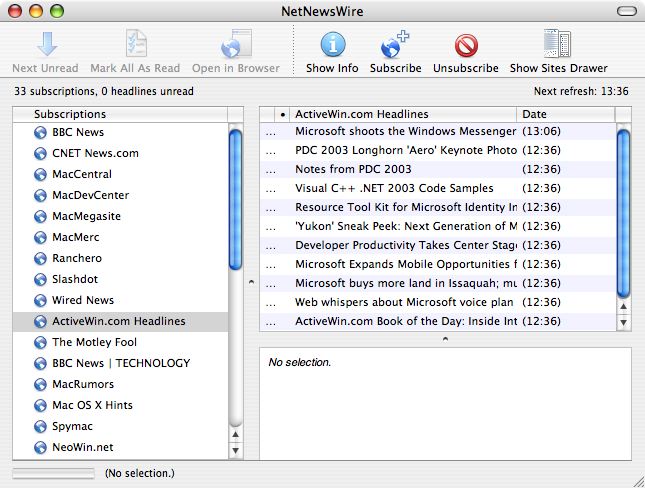Open the Show Sites Drawer icon
This screenshot has height=488, width=645.
click(557, 43)
